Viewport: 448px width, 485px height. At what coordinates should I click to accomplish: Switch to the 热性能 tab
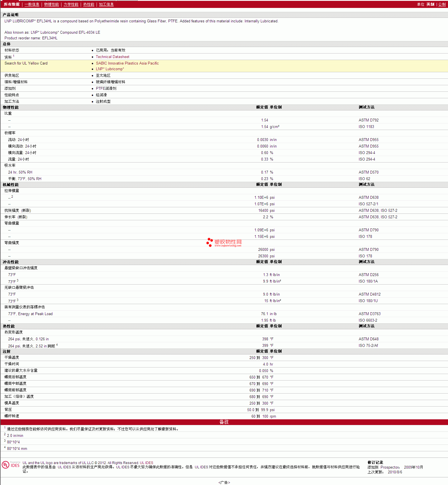coord(89,5)
